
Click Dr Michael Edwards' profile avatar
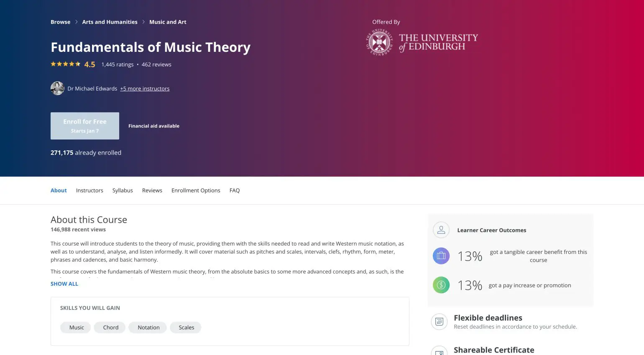click(x=57, y=88)
